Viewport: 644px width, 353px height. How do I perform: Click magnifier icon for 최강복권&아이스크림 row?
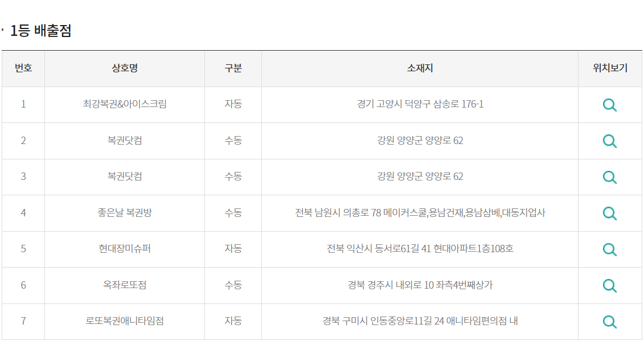609,105
